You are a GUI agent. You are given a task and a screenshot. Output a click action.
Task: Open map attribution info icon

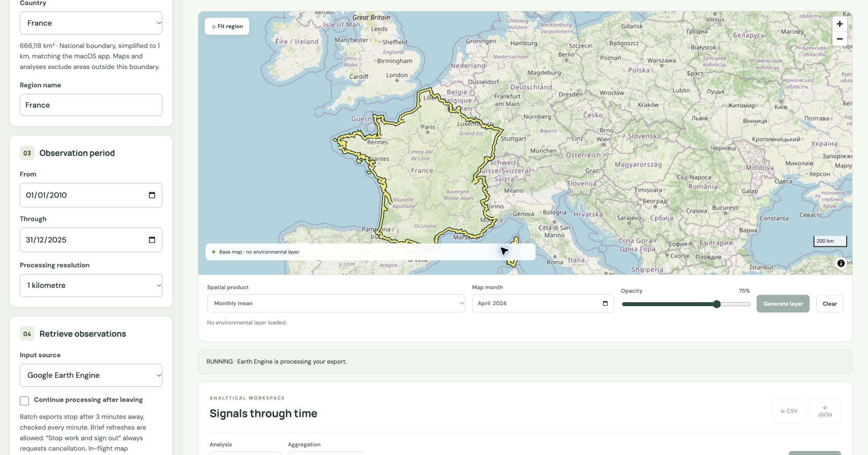[841, 263]
